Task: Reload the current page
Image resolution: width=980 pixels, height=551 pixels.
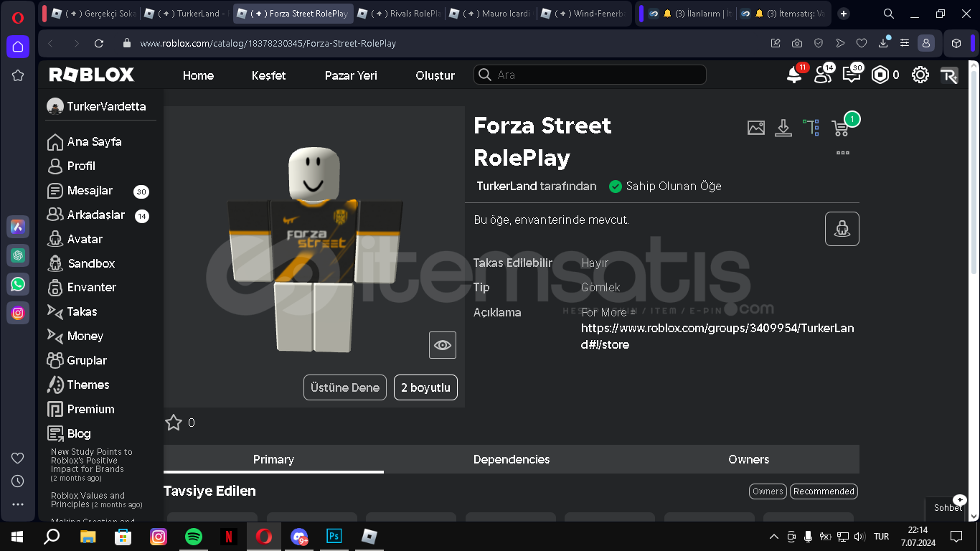Action: 99,43
